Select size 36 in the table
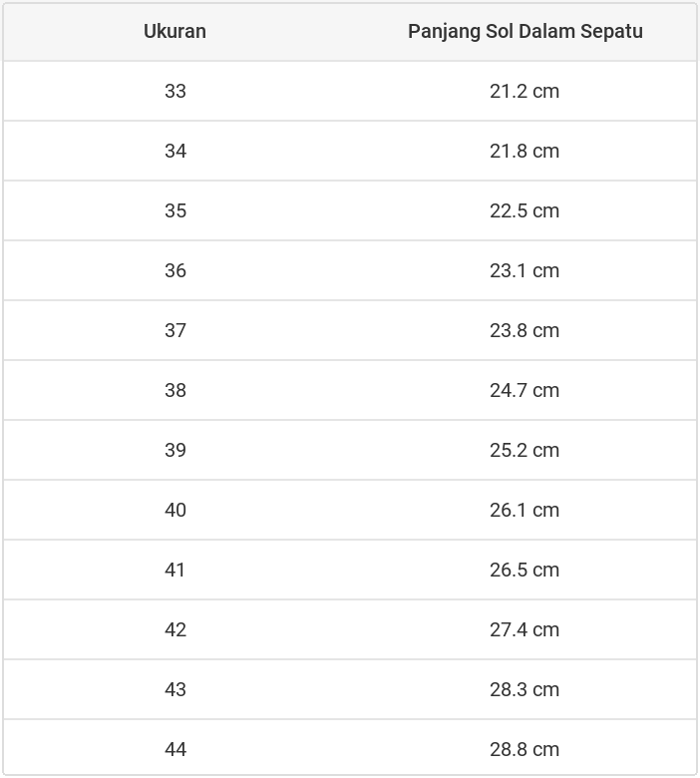The image size is (700, 778). pos(175,270)
